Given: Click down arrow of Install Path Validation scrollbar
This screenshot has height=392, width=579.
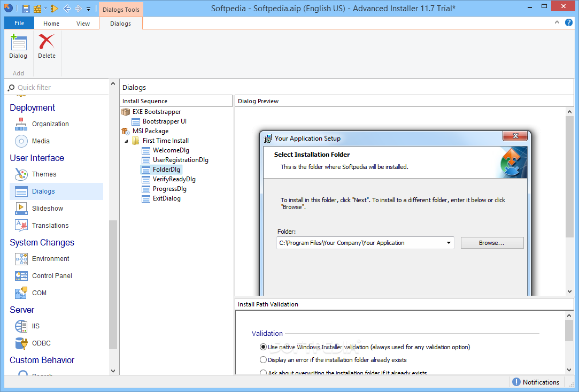Looking at the screenshot, I should [x=569, y=370].
